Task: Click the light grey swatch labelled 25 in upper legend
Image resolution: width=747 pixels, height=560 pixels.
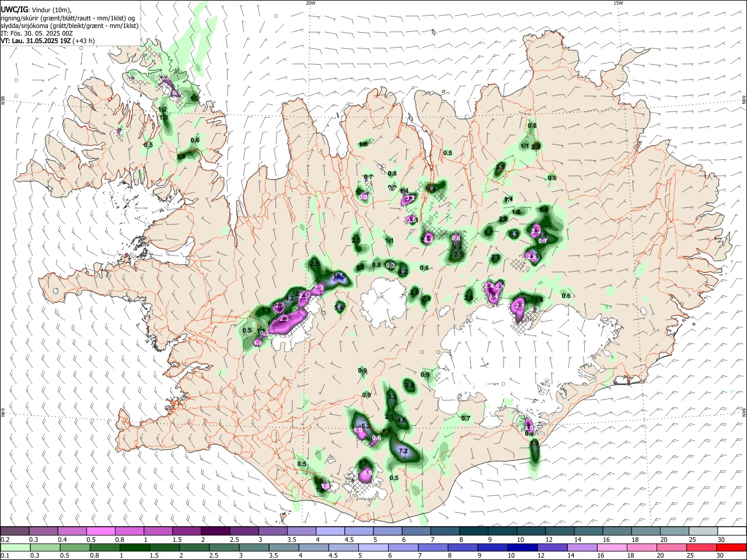Action: 703,531
